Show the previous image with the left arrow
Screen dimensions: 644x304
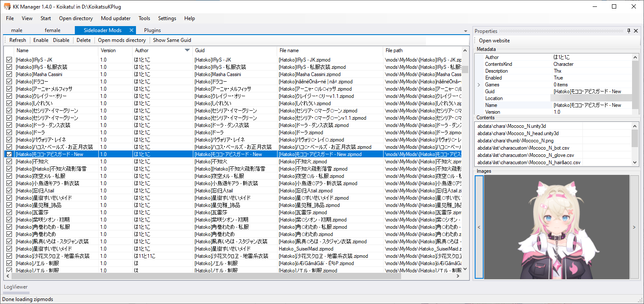pos(479,227)
